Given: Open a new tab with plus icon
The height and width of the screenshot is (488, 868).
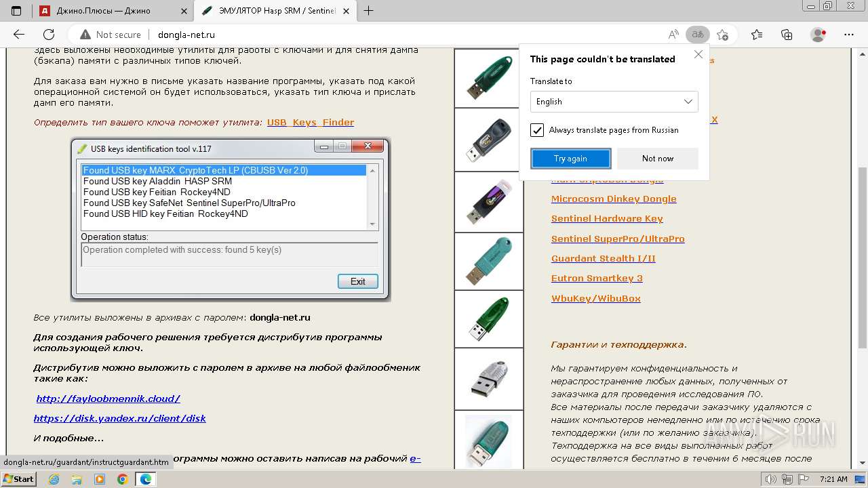Looking at the screenshot, I should click(369, 11).
